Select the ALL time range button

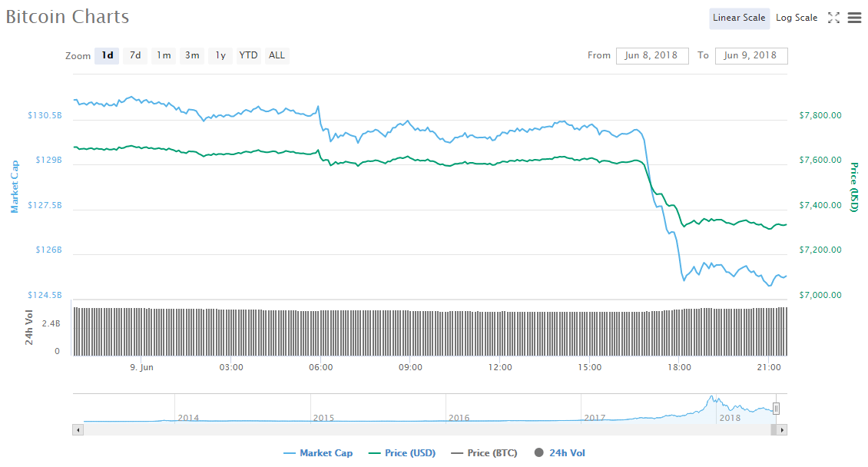276,55
